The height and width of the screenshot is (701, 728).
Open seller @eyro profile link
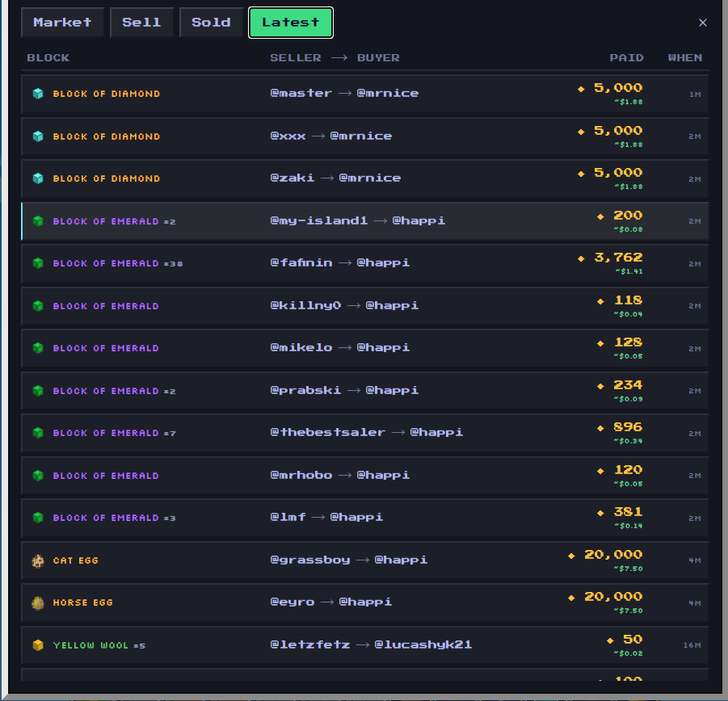pyautogui.click(x=292, y=602)
